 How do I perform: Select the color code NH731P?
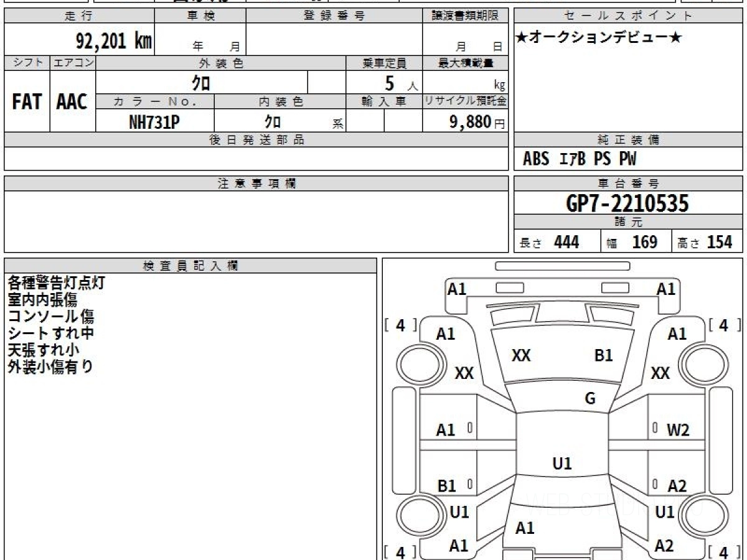[x=154, y=122]
